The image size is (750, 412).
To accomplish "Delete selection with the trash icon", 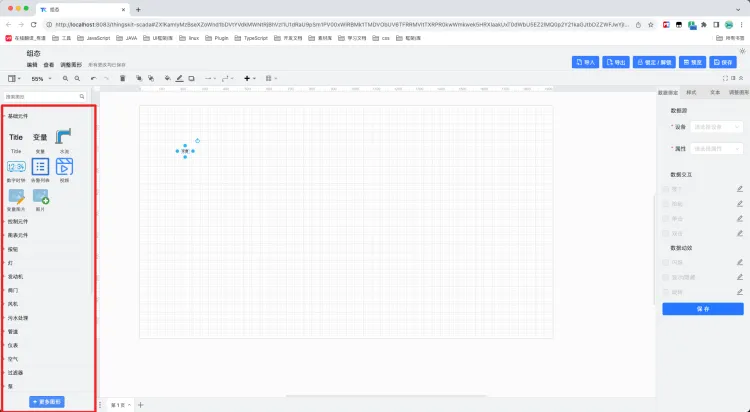I will [122, 78].
